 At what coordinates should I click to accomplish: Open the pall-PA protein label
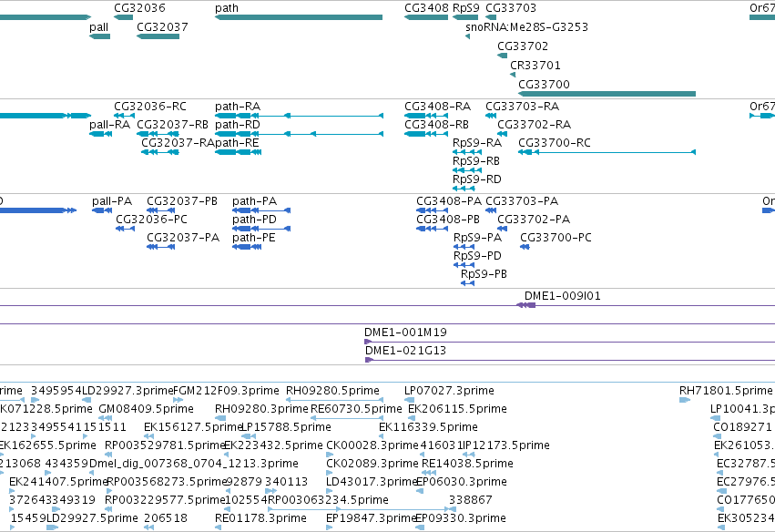(112, 201)
